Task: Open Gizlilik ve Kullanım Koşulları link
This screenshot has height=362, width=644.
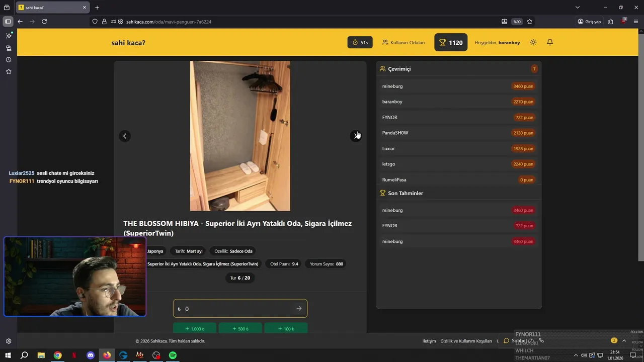Action: [466, 341]
